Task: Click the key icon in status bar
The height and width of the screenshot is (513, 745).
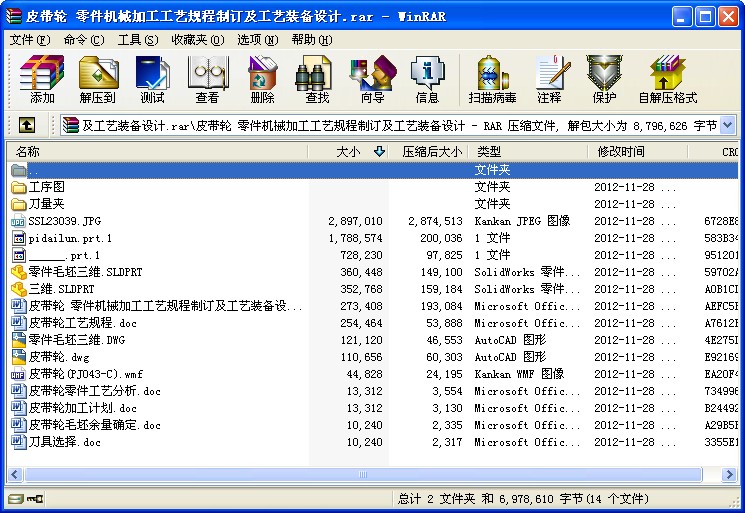Action: [x=35, y=499]
